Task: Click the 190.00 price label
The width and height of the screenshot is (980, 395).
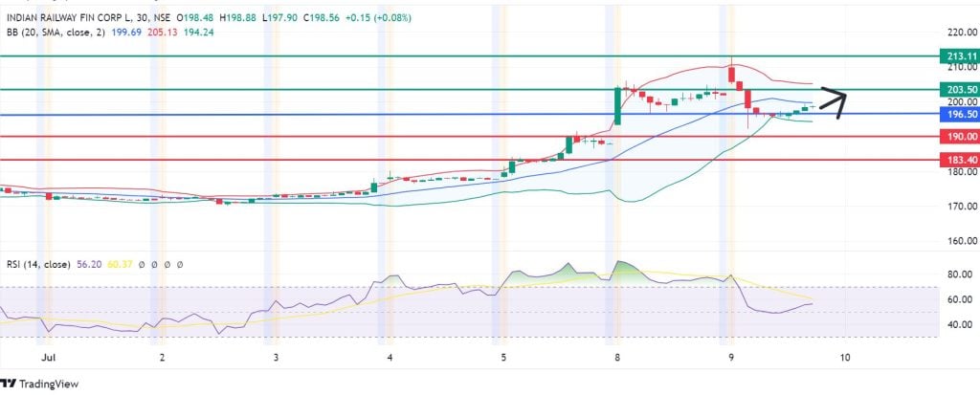Action: tap(959, 136)
